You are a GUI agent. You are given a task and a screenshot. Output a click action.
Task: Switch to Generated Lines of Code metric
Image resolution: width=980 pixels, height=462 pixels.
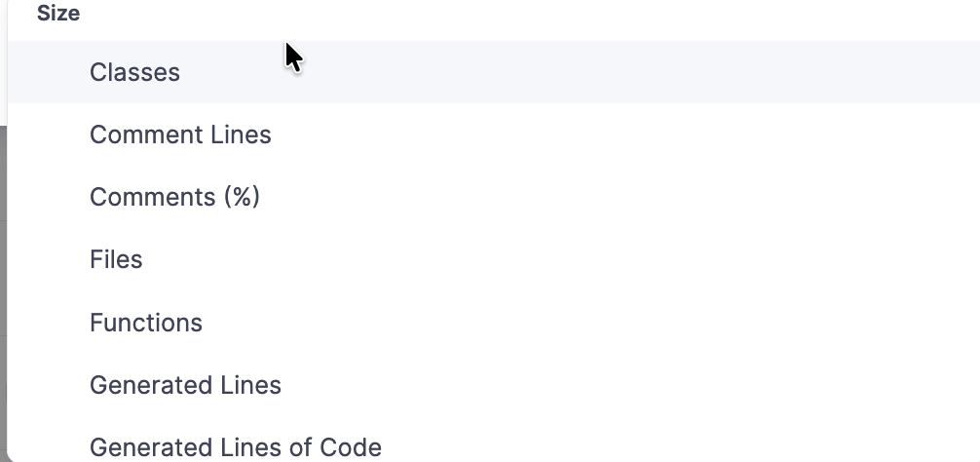[235, 447]
